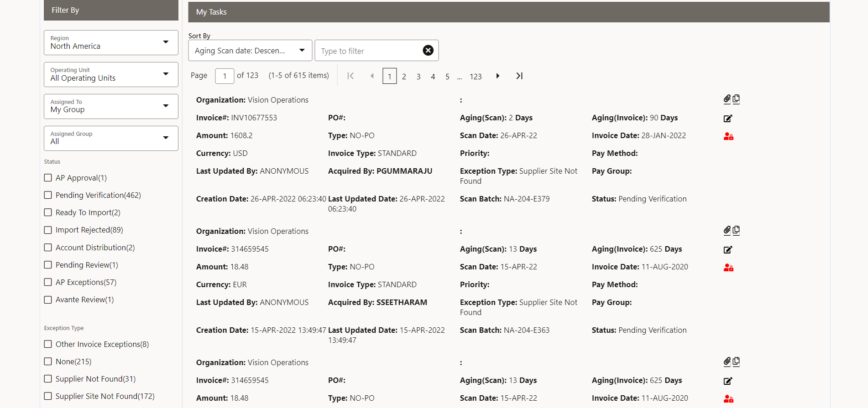Open the Sort By Aging Scan date dropdown
This screenshot has height=408, width=868.
250,51
